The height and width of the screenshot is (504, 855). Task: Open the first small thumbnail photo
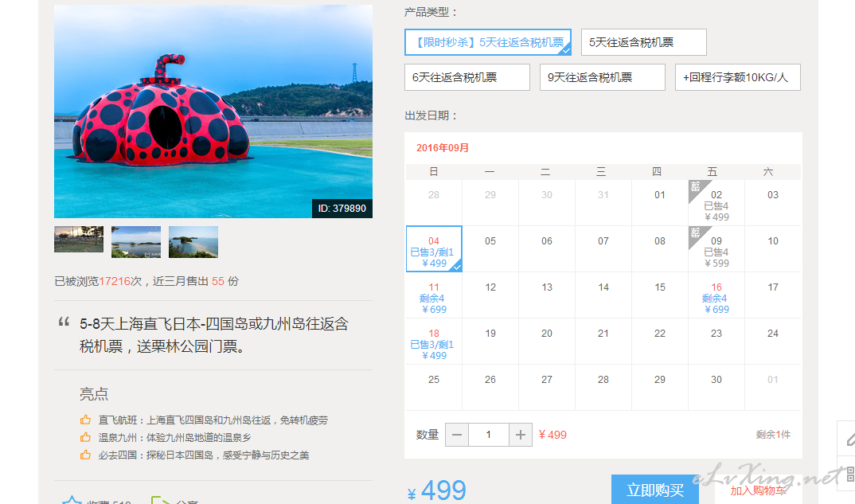[79, 240]
